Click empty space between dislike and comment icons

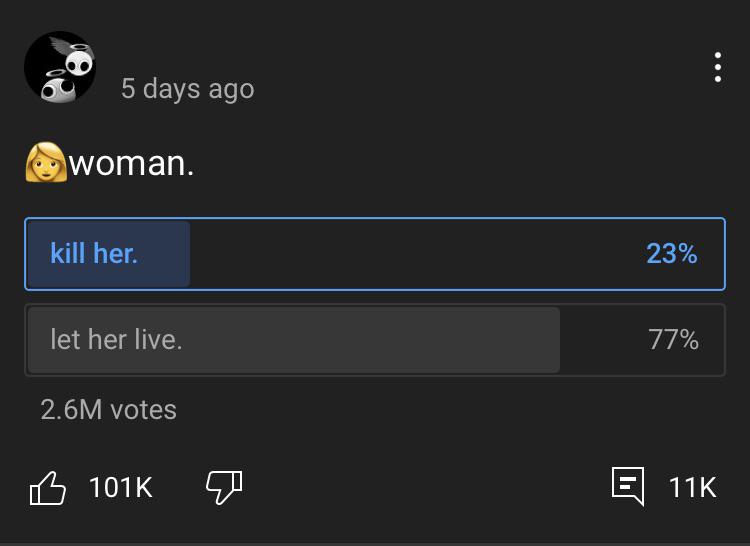click(x=420, y=487)
